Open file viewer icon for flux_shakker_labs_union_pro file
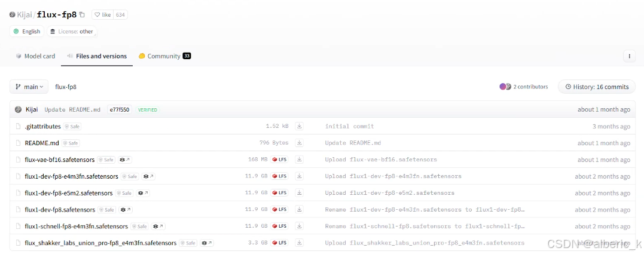Viewport: 644px width, 254px height. point(206,243)
